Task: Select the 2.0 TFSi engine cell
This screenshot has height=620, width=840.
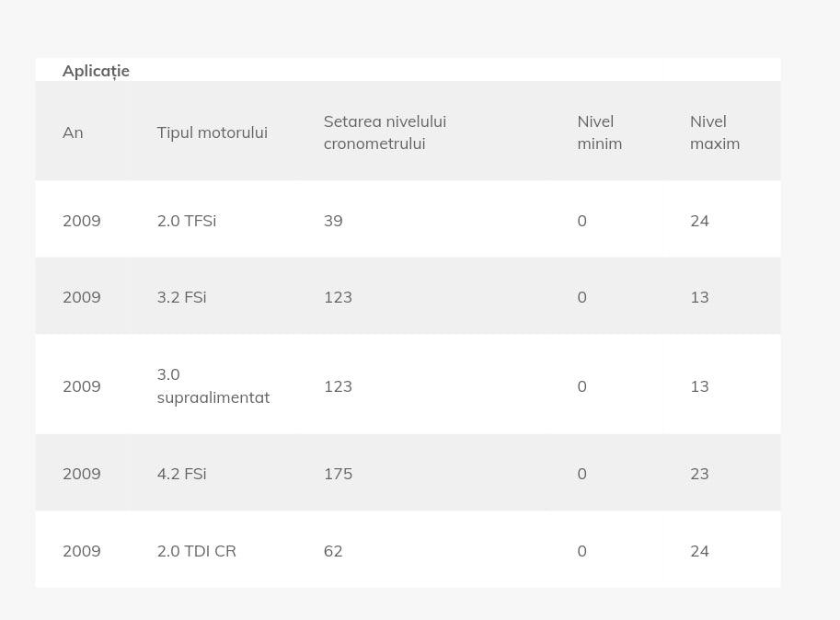Action: click(x=187, y=221)
